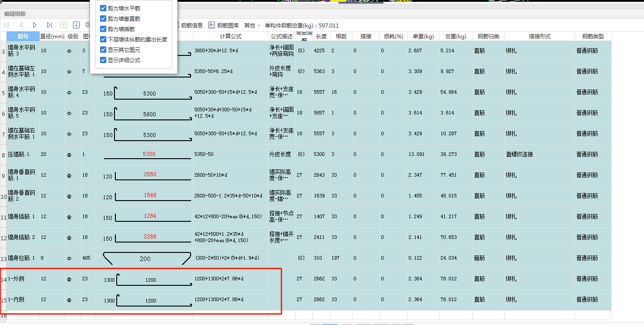Select row 1-内侧 name cell

(23, 300)
